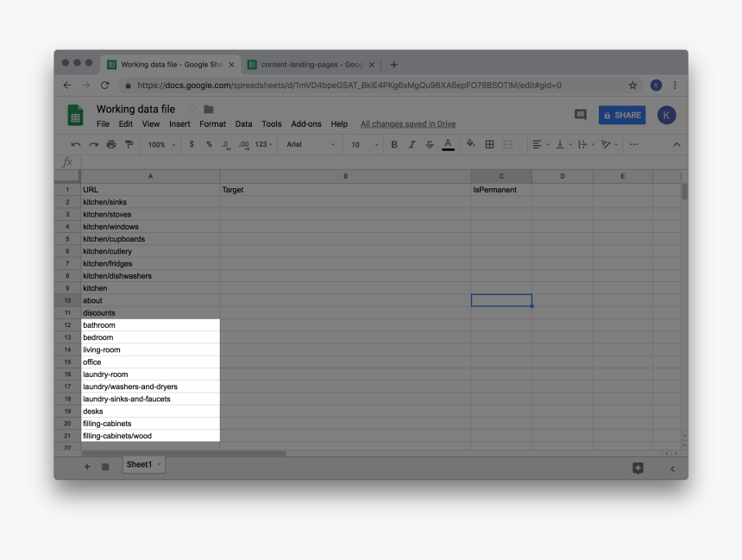The image size is (742, 560).
Task: Open the Help menu
Action: pyautogui.click(x=339, y=124)
